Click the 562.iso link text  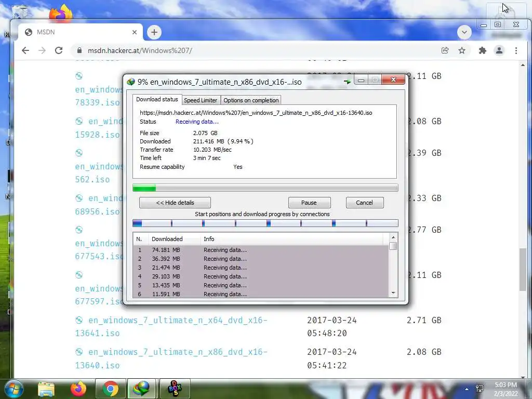coord(92,179)
